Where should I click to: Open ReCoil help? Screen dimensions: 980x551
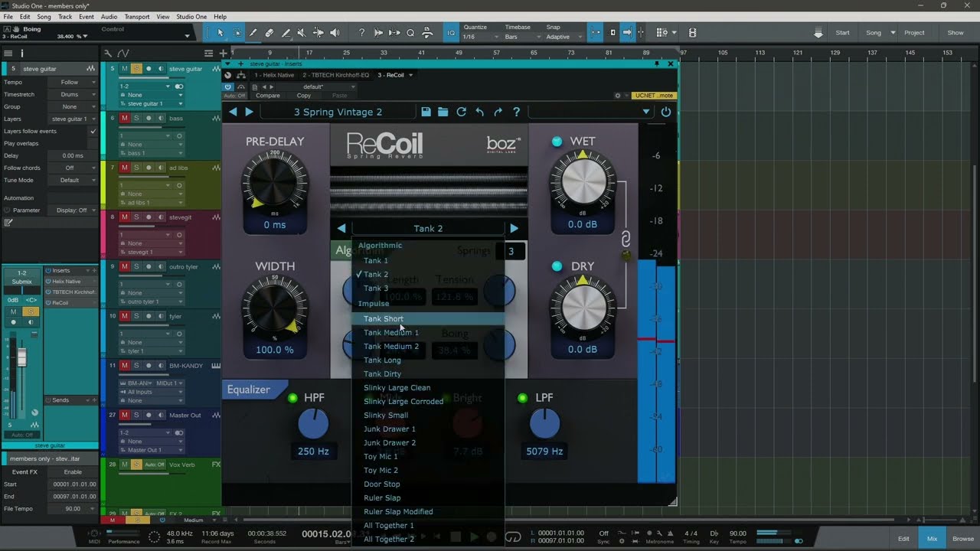(517, 112)
